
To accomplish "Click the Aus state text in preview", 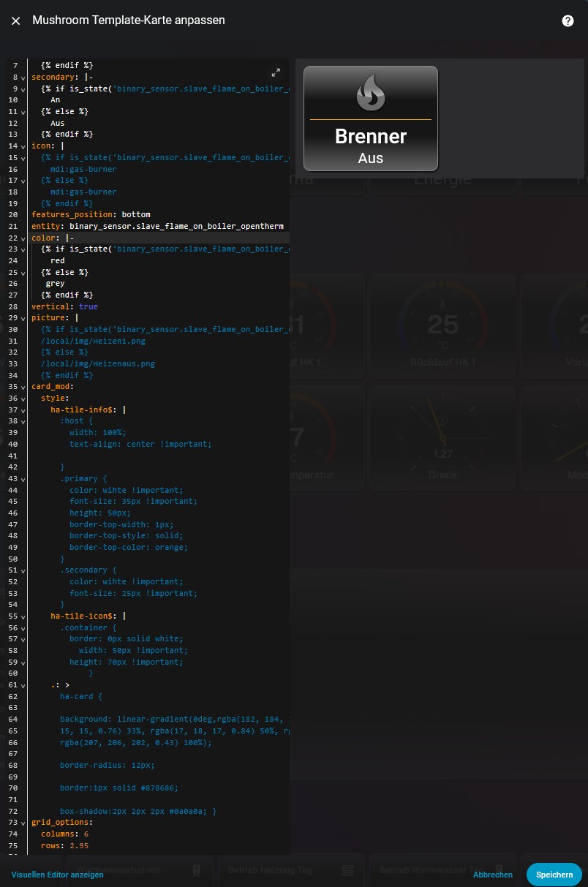I will 370,158.
